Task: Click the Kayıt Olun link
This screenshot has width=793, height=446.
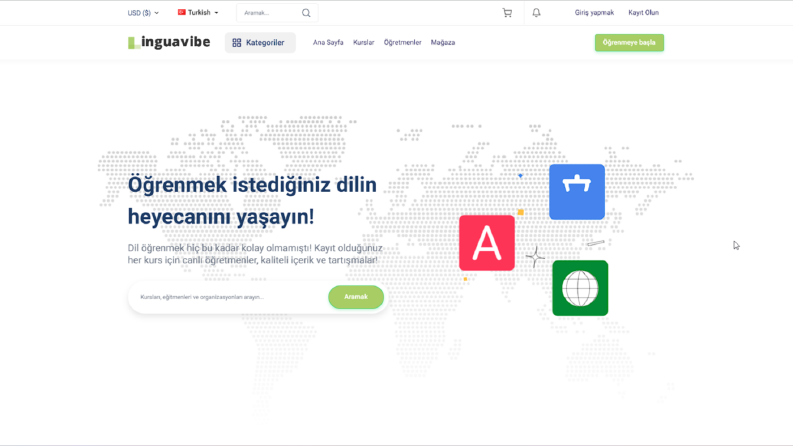Action: [643, 13]
